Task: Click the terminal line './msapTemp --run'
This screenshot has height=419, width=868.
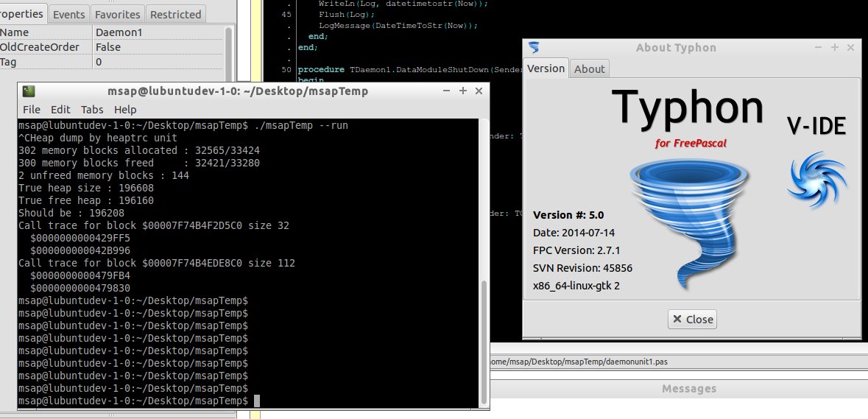Action: pos(301,126)
